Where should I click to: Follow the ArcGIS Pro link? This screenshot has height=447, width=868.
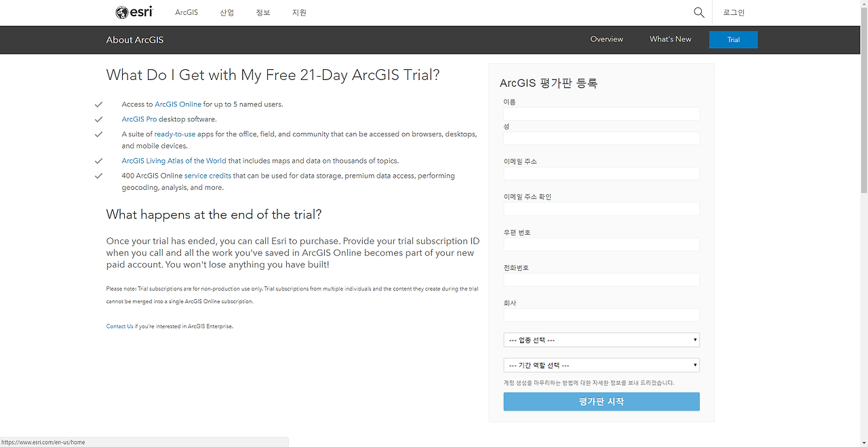(x=139, y=119)
